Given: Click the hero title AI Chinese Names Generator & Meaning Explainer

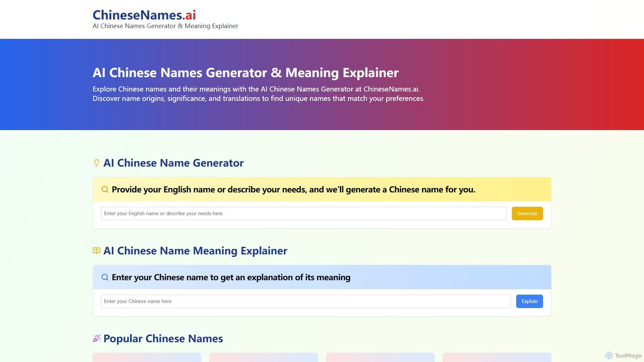Looking at the screenshot, I should tap(246, 72).
